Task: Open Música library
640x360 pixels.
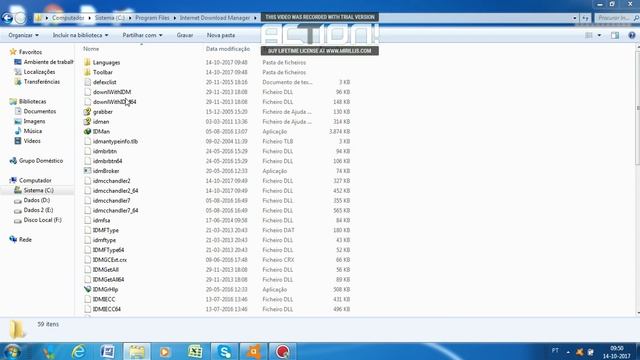Action: point(33,131)
